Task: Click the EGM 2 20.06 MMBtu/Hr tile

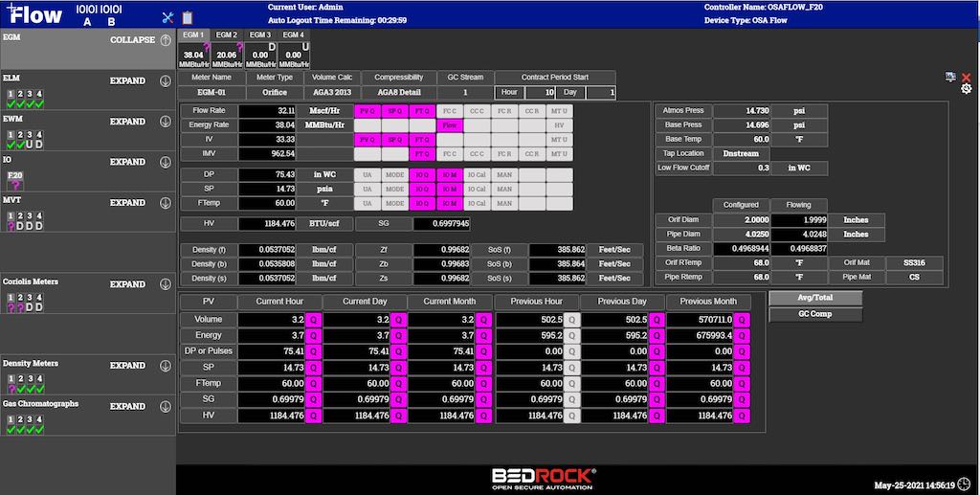Action: tap(227, 56)
